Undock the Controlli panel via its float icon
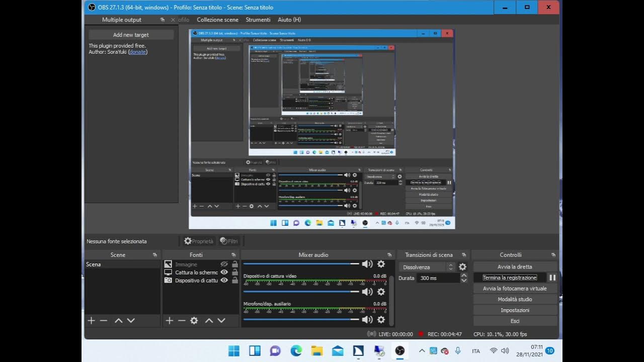Image resolution: width=644 pixels, height=362 pixels. [x=553, y=255]
